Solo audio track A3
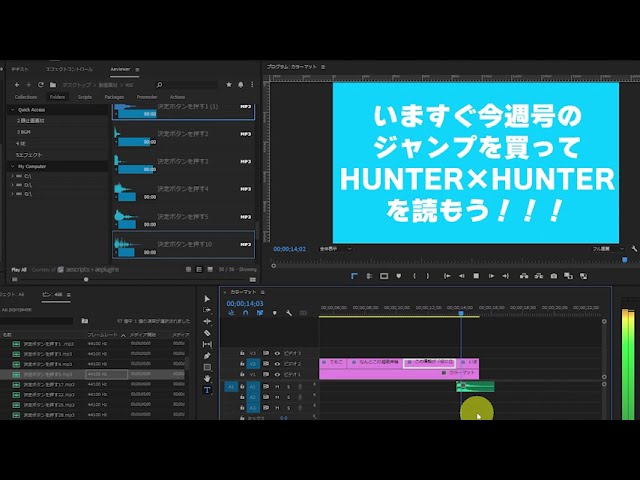The height and width of the screenshot is (480, 640). click(289, 408)
